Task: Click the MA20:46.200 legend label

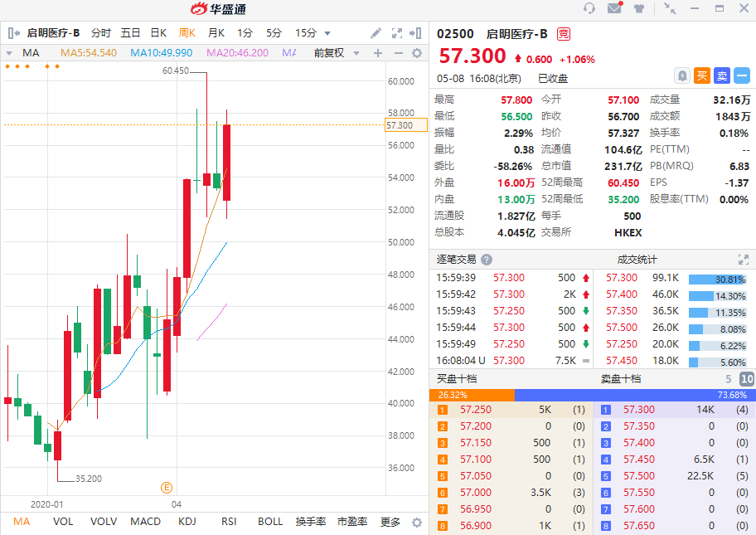Action: [x=237, y=53]
